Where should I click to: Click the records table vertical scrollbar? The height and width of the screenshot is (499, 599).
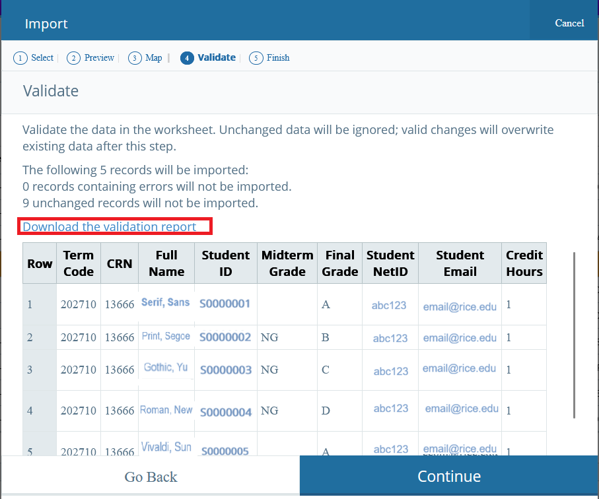pos(574,335)
